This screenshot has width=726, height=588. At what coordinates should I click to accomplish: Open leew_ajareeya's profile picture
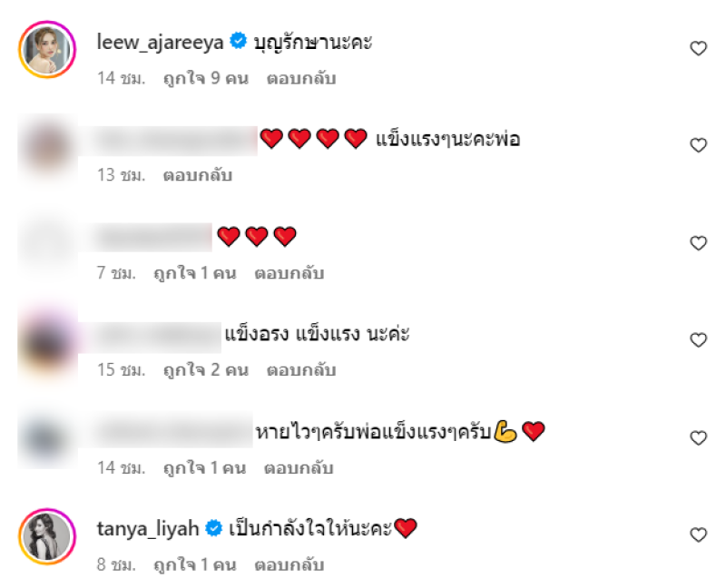point(47,49)
